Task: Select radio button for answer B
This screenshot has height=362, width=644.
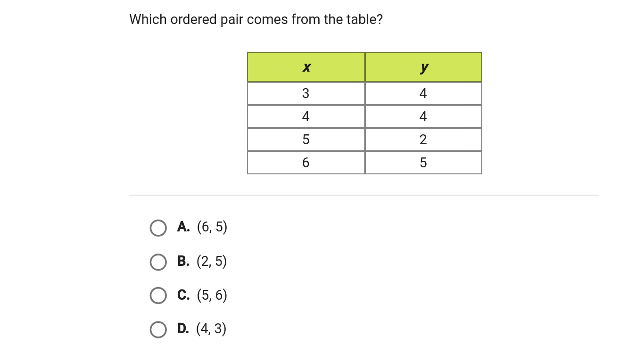Action: 158,262
